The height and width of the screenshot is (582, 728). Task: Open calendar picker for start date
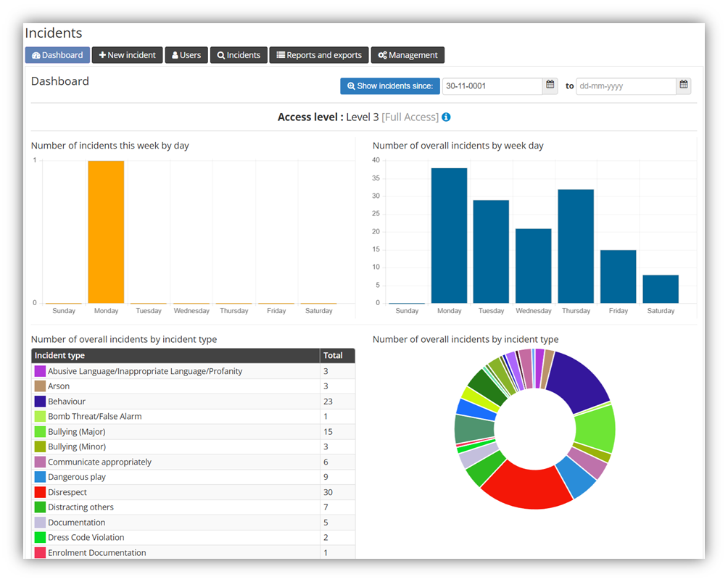(550, 86)
